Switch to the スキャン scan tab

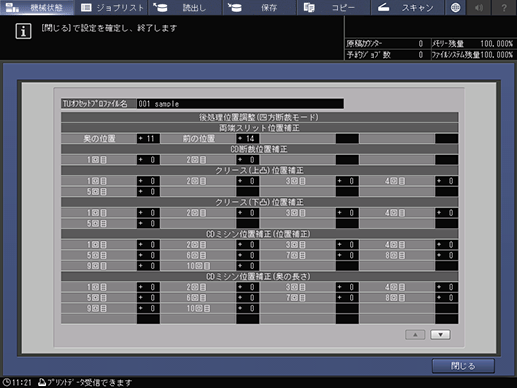coord(407,7)
